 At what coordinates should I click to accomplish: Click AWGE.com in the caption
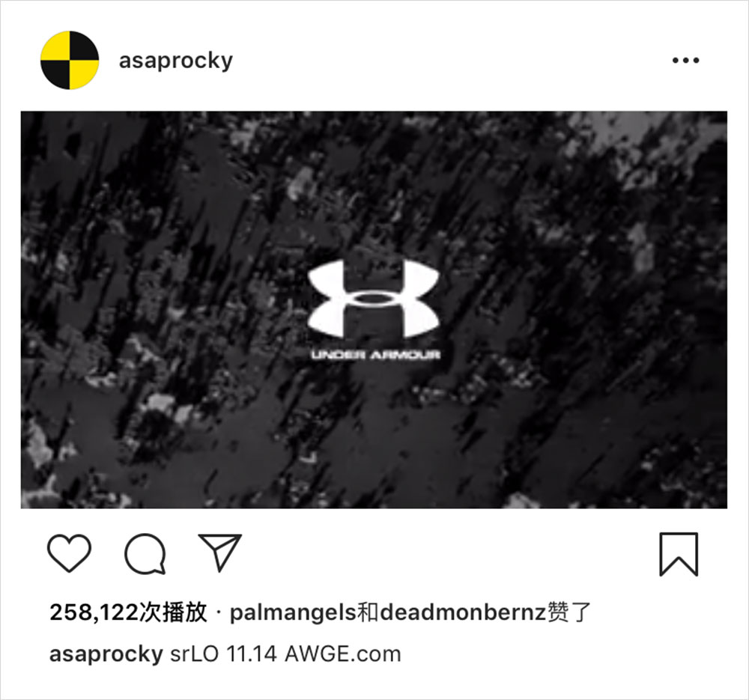click(x=342, y=654)
